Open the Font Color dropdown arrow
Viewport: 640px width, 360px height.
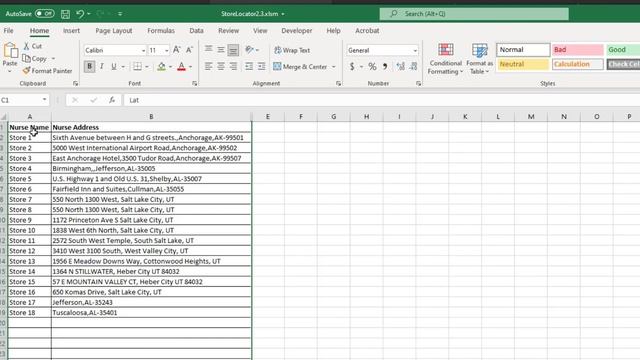pyautogui.click(x=191, y=67)
